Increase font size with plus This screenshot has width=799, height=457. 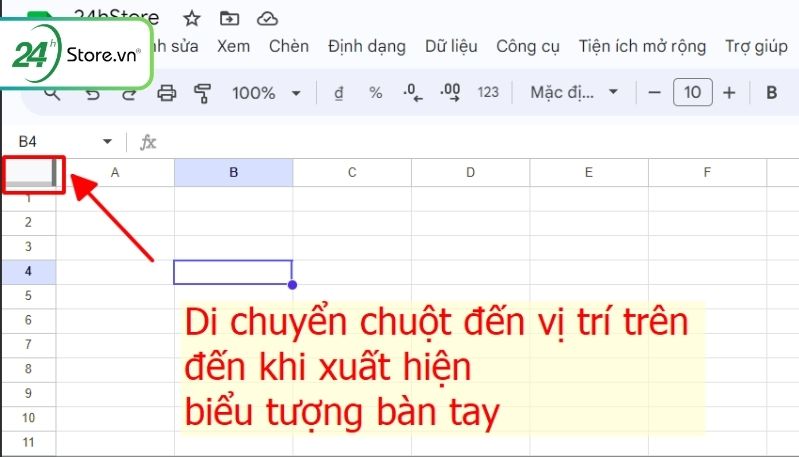[729, 93]
